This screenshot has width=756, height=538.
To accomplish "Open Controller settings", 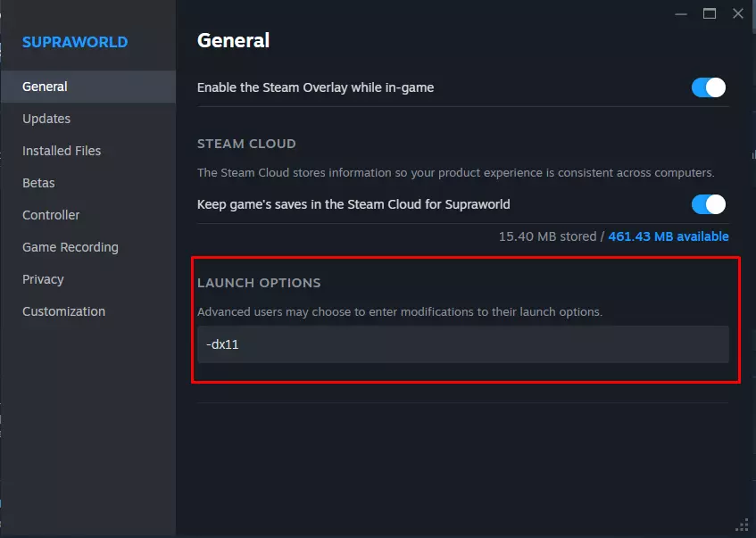I will (51, 215).
